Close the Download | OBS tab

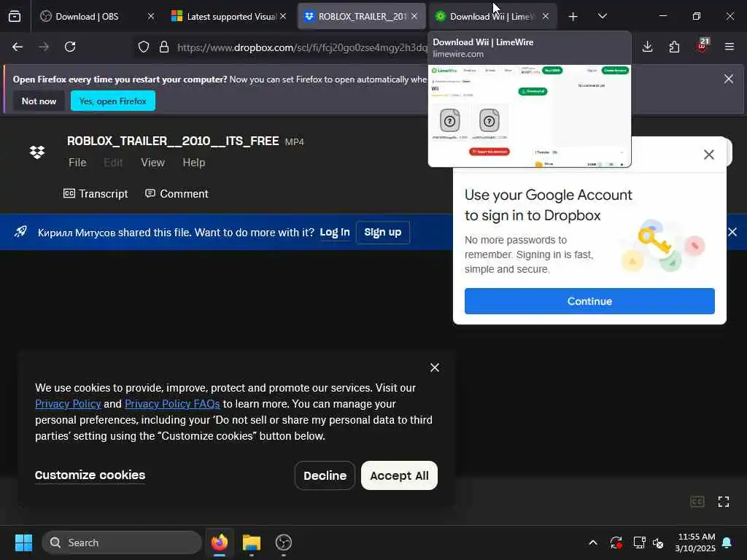pos(151,16)
